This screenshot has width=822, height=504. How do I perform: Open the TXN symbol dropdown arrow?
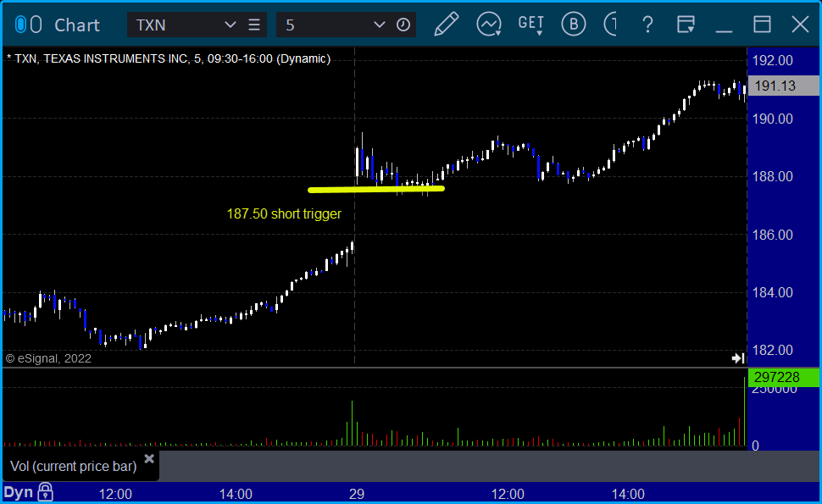point(230,25)
